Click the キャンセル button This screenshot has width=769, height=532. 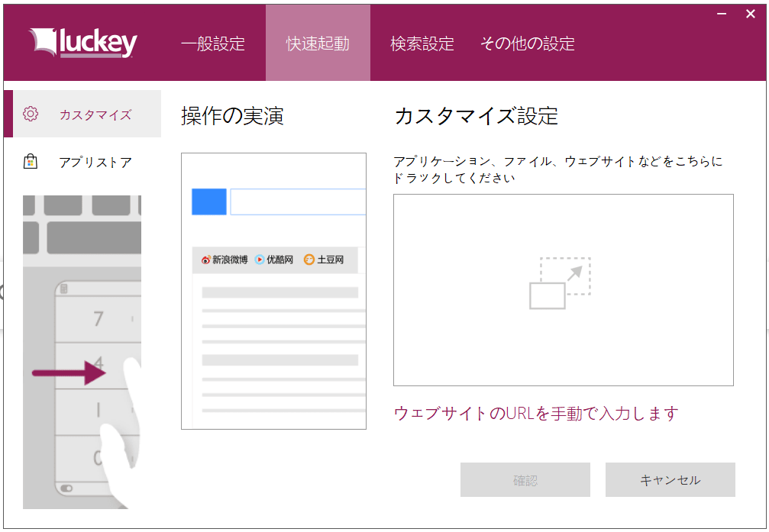[x=670, y=480]
